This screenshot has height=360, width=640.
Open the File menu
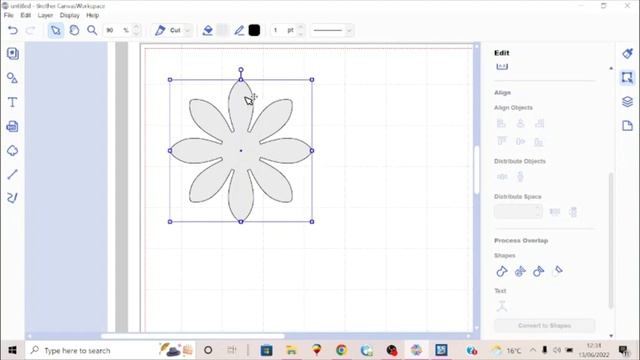[9, 15]
